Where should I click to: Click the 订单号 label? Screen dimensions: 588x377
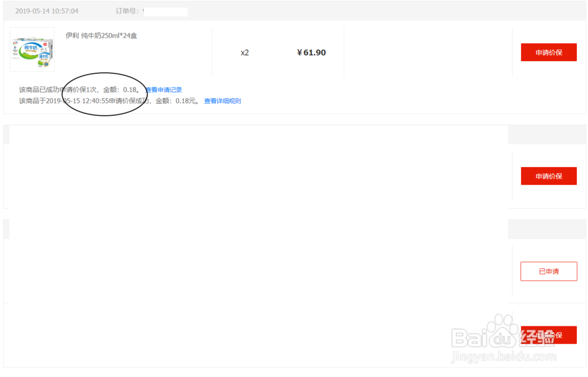tap(127, 11)
